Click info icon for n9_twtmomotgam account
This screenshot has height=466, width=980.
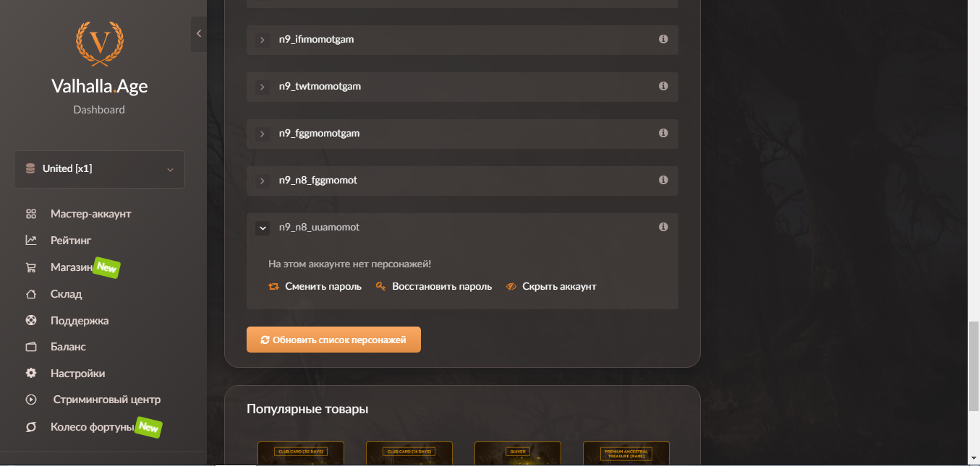tap(663, 86)
